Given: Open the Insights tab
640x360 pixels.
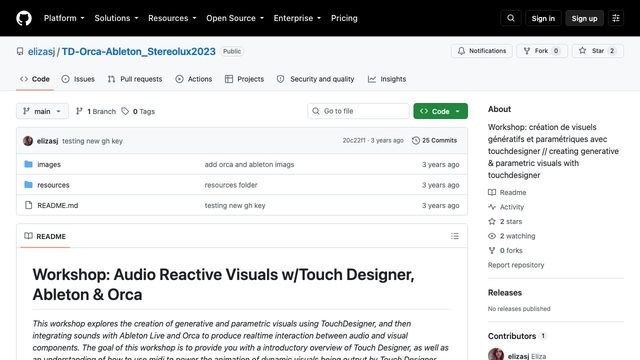Looking at the screenshot, I should [x=387, y=79].
